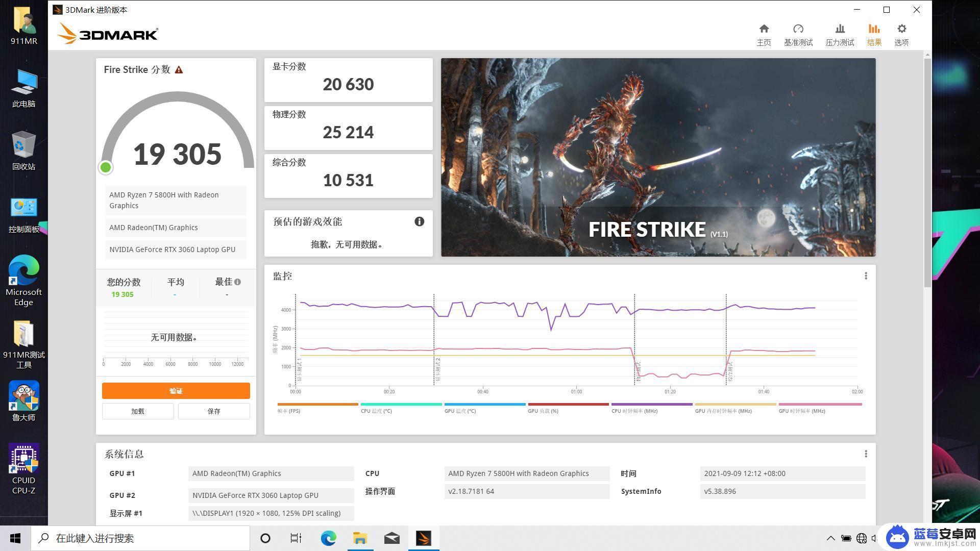Open 控制面板 desktop icon
This screenshot has width=980, height=551.
(x=23, y=214)
